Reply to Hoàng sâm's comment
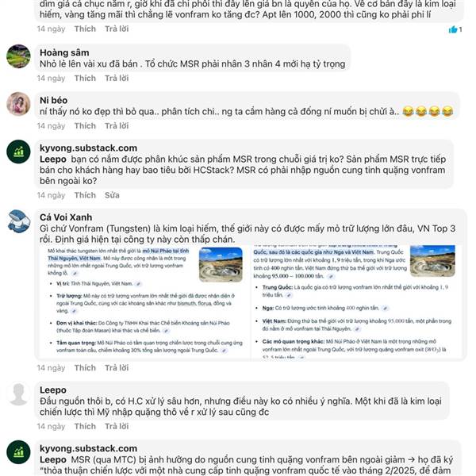Screen dimensions: 476x476 coord(117,78)
